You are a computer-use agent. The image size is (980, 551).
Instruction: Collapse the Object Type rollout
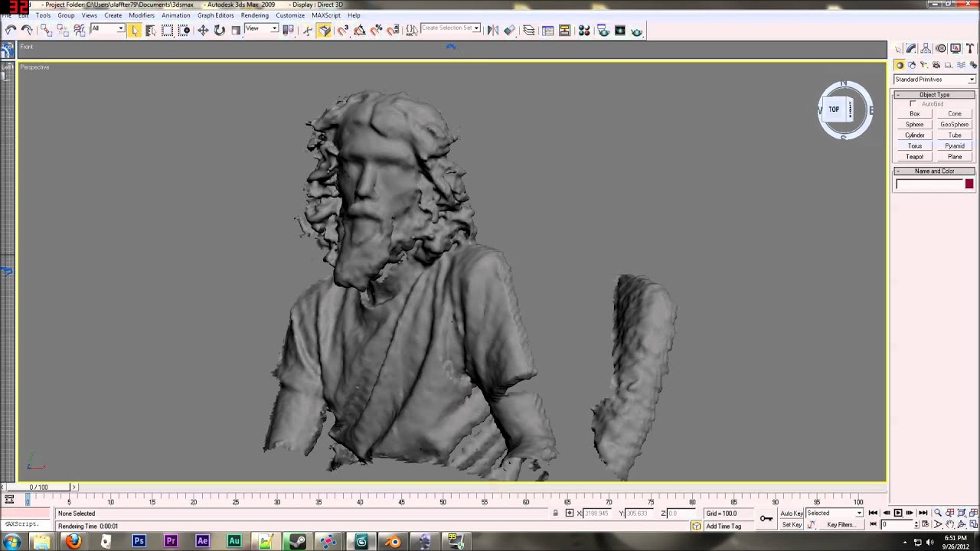[x=934, y=95]
